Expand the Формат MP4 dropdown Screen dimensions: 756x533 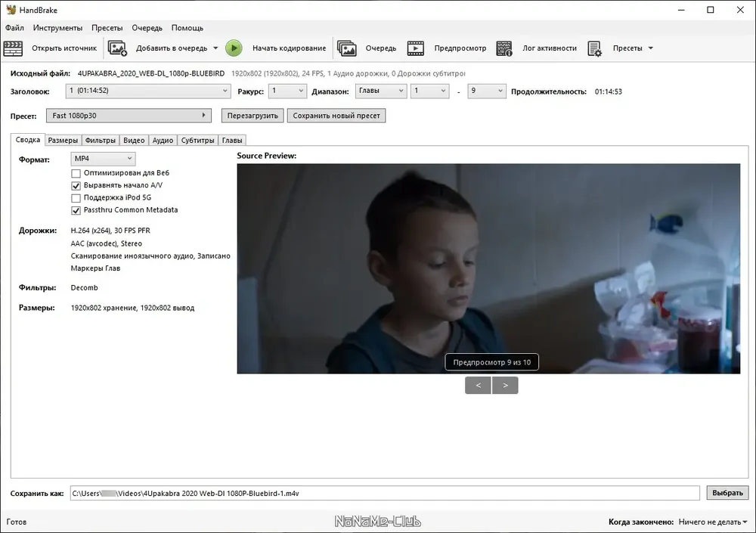(103, 159)
